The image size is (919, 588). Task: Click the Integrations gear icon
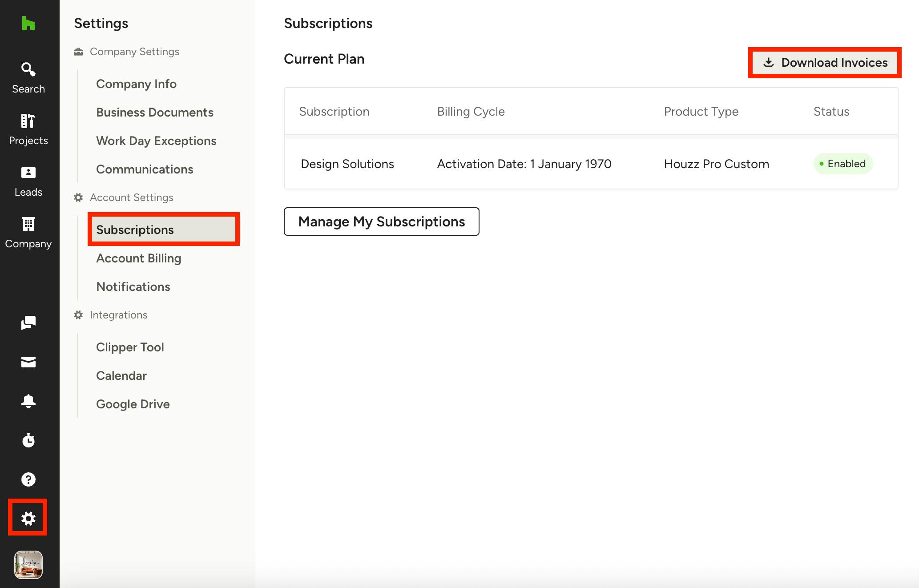(x=78, y=315)
